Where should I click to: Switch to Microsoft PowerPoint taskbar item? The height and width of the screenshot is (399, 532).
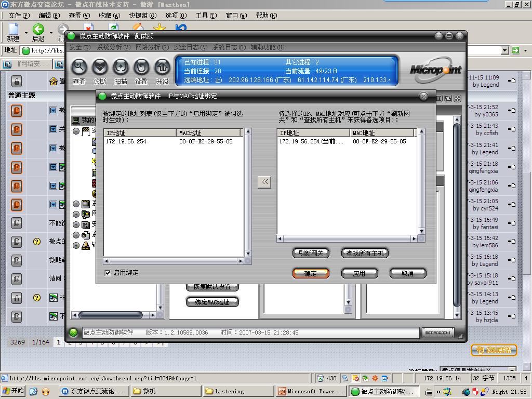(x=311, y=391)
